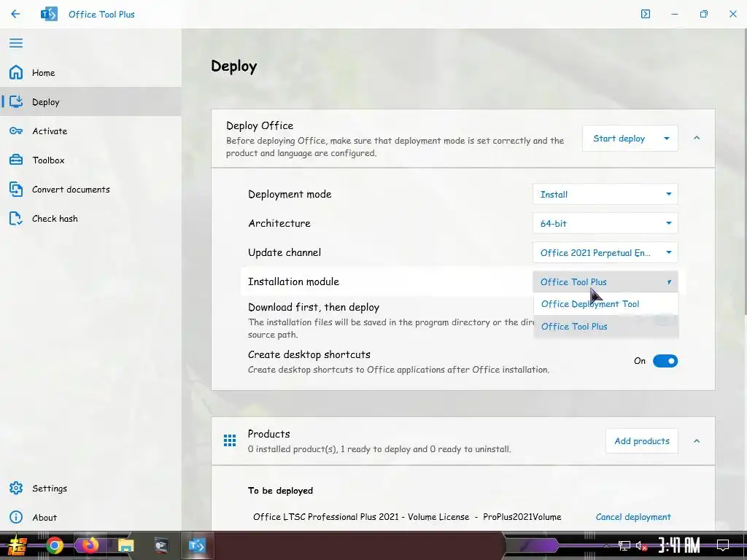Open the Update channel dropdown
Screen dimensions: 747x560
(605, 252)
